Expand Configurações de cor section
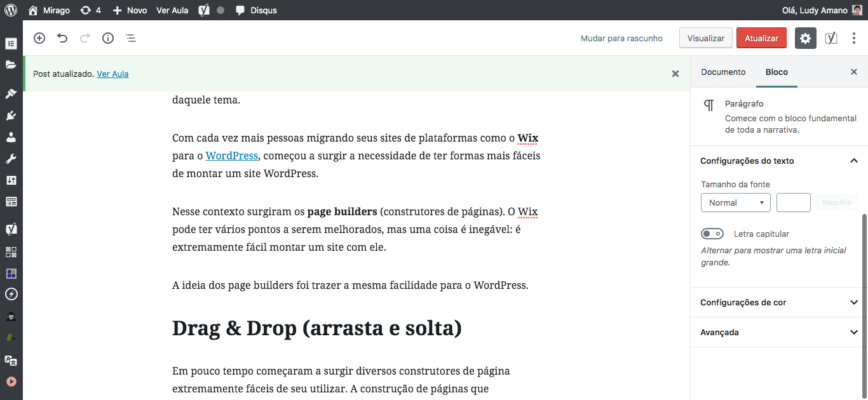The image size is (868, 400). [779, 302]
